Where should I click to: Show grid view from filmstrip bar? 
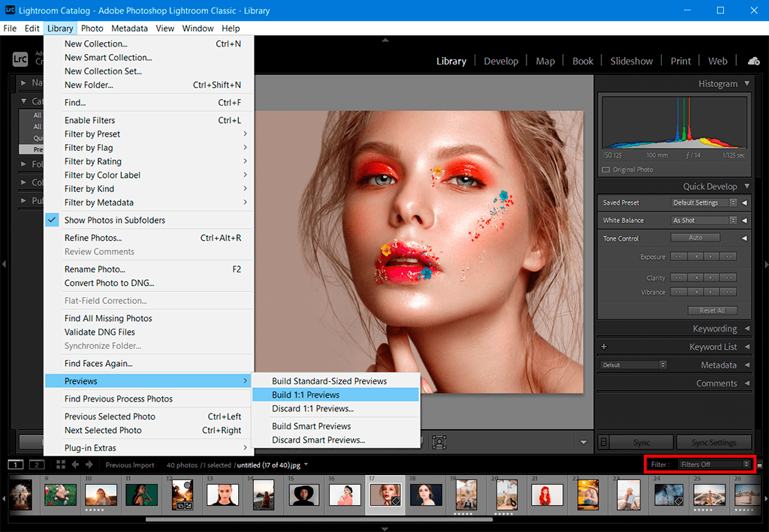[x=61, y=464]
